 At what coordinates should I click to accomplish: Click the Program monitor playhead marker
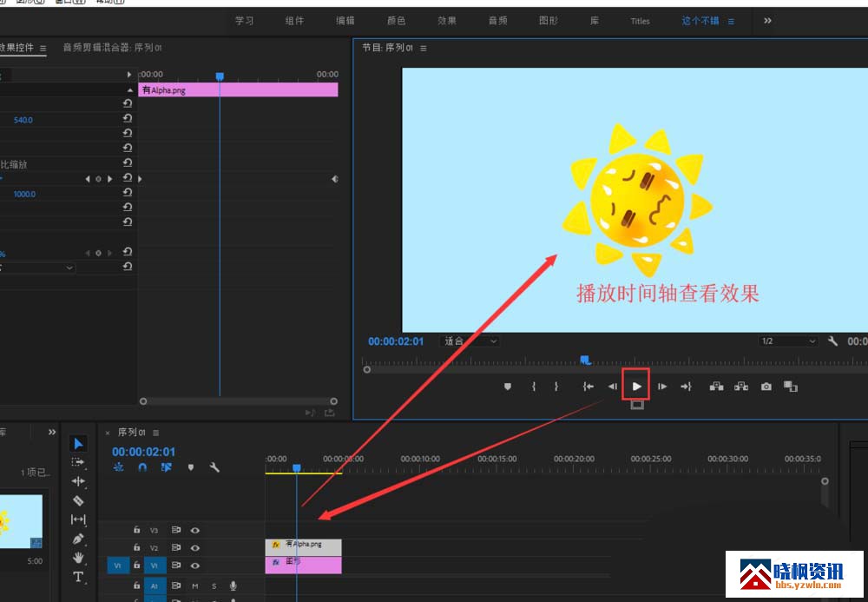coord(585,361)
